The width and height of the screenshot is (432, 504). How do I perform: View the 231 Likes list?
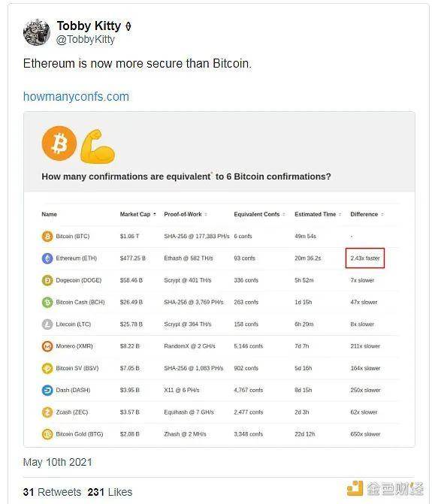point(110,492)
